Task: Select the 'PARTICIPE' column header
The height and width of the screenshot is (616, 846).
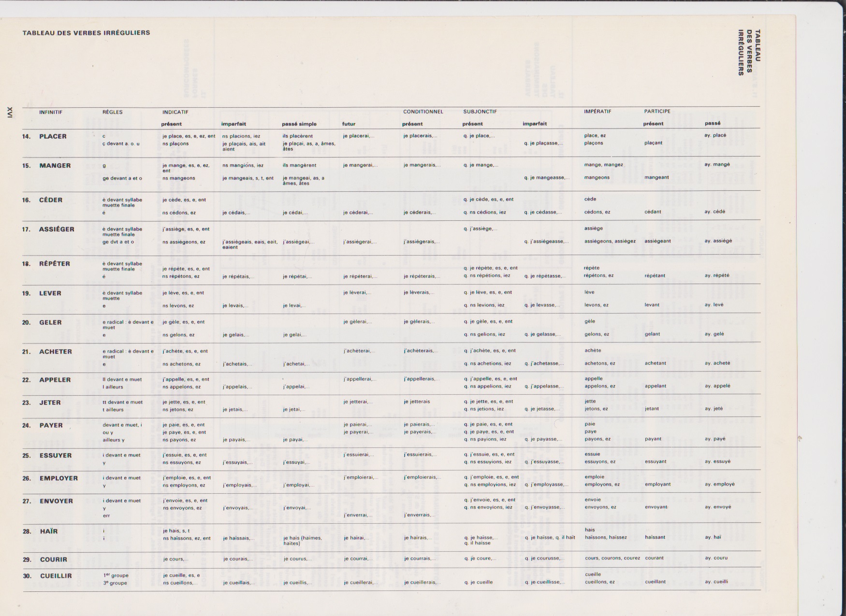Action: (657, 111)
